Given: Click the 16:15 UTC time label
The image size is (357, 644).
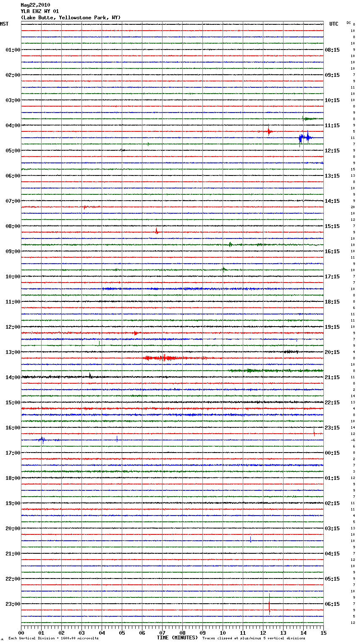Looking at the screenshot, I should pos(332,251).
